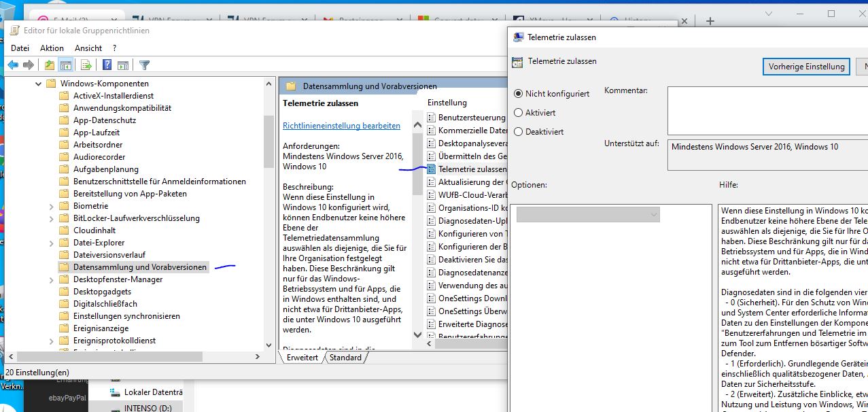Click the folder icon in Datensammlung header
The width and height of the screenshot is (868, 412).
(x=291, y=86)
